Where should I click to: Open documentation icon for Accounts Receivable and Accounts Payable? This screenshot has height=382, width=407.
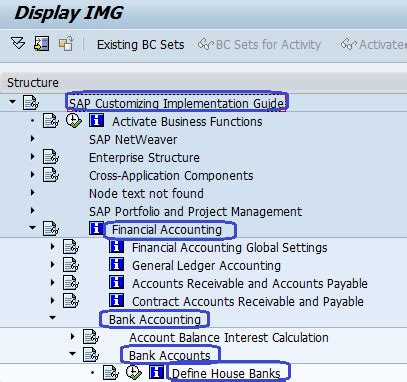point(71,283)
